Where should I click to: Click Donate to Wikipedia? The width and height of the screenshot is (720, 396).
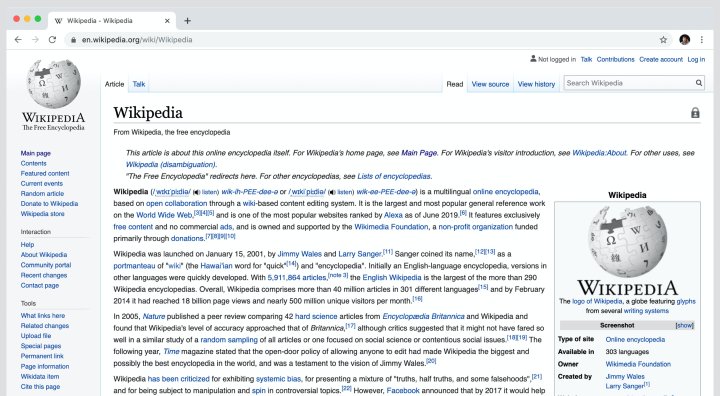49,204
